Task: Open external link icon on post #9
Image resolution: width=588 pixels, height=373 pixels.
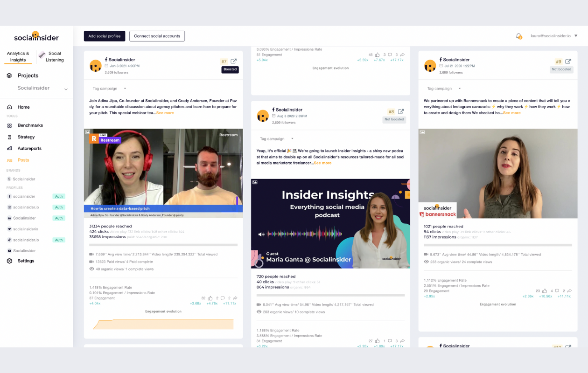Action: click(x=568, y=61)
